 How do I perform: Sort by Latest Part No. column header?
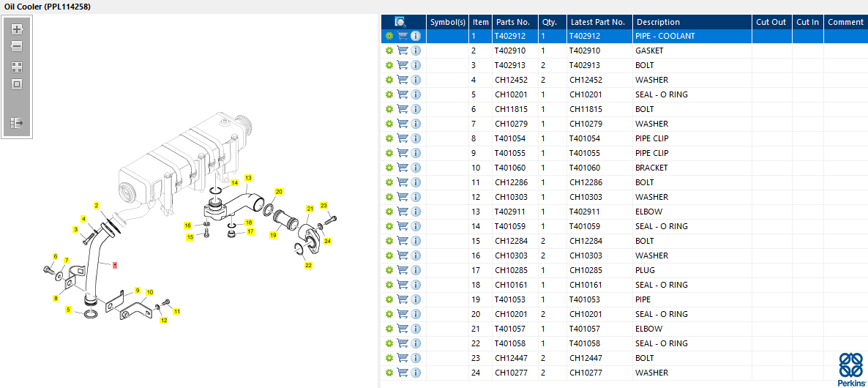tap(599, 22)
